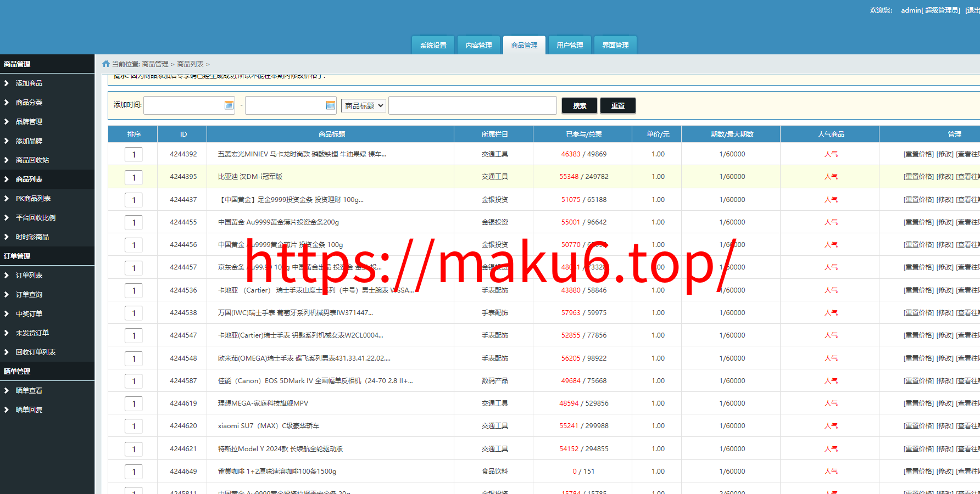The height and width of the screenshot is (494, 980).
Task: Click 商品管理 in the breadcrumb path
Action: tap(155, 64)
